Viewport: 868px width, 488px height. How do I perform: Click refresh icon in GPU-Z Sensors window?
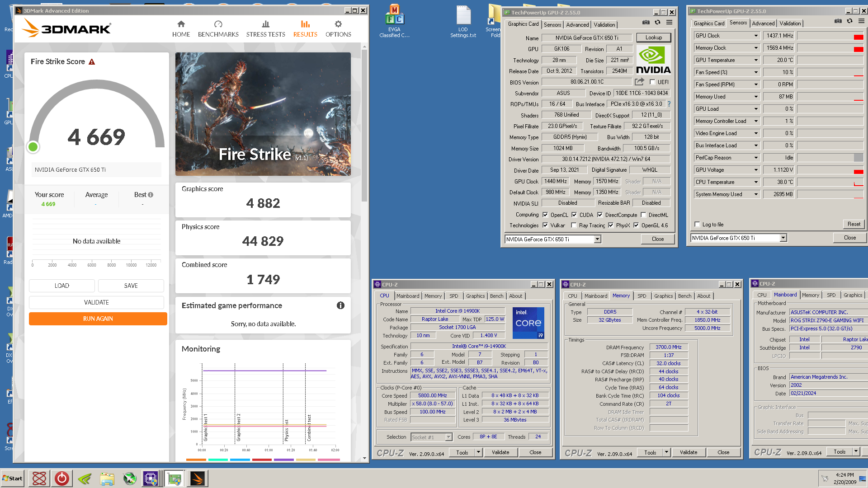pyautogui.click(x=850, y=21)
